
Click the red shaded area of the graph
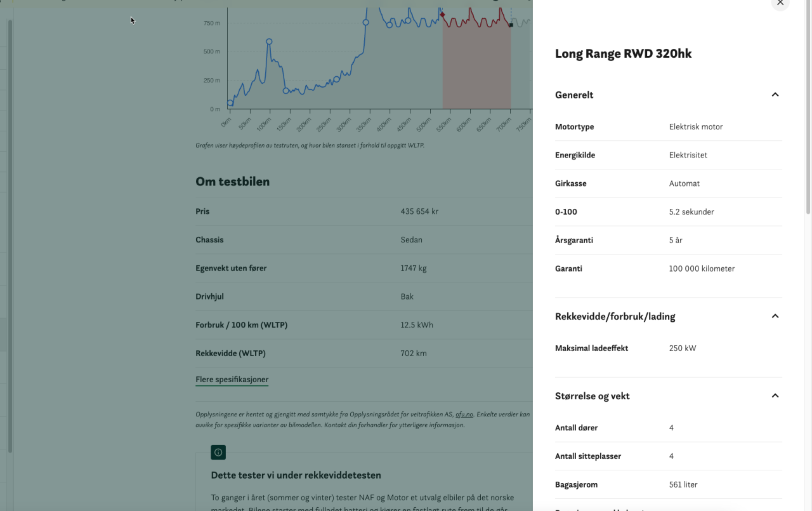click(476, 70)
